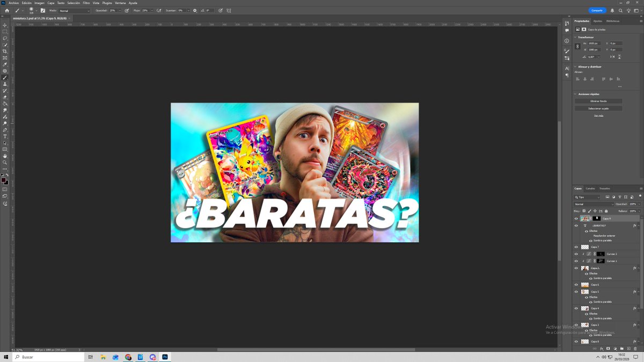The height and width of the screenshot is (362, 644).
Task: Create new group folder icon in Capas
Action: coord(622,349)
